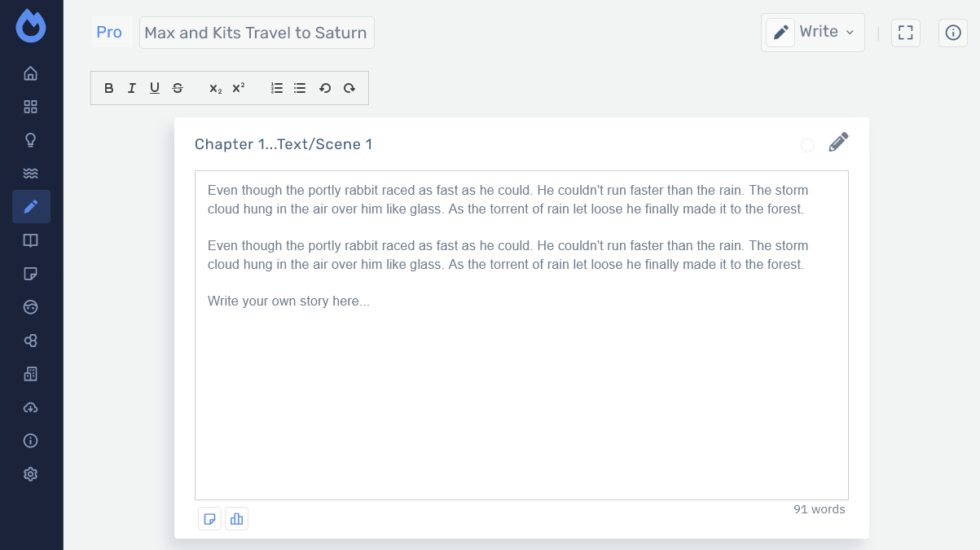The height and width of the screenshot is (550, 980).
Task: Undo the last edit
Action: [x=325, y=89]
